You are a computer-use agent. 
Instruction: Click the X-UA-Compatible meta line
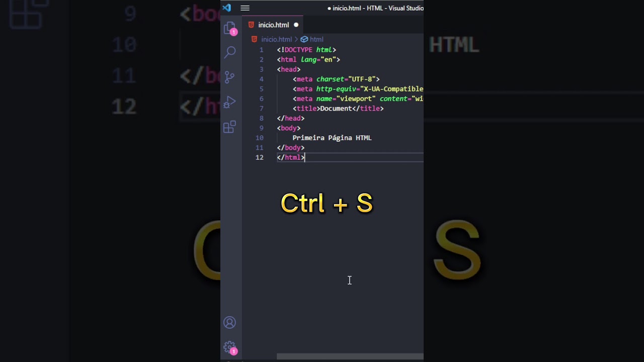pos(358,89)
